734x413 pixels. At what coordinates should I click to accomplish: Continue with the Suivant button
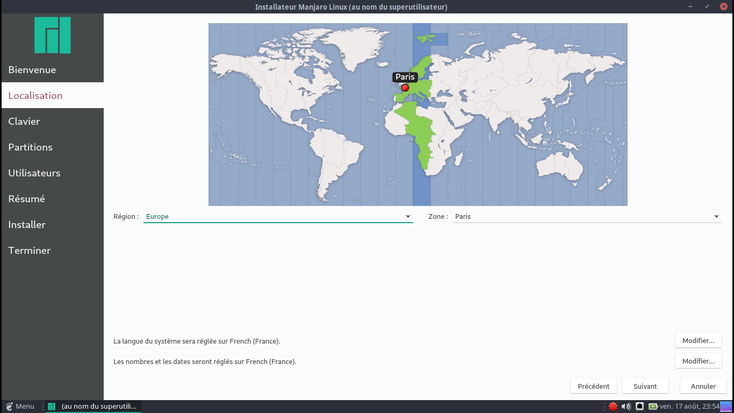click(645, 386)
